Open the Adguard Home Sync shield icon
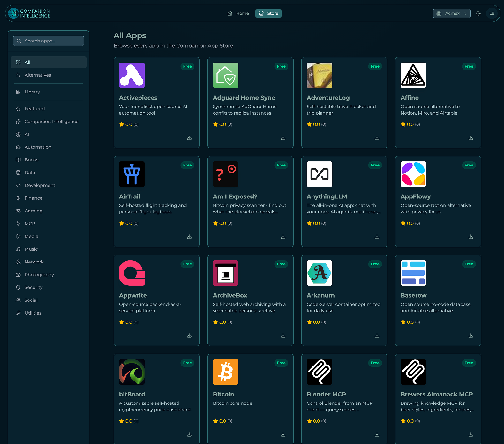This screenshot has width=504, height=444. [226, 75]
